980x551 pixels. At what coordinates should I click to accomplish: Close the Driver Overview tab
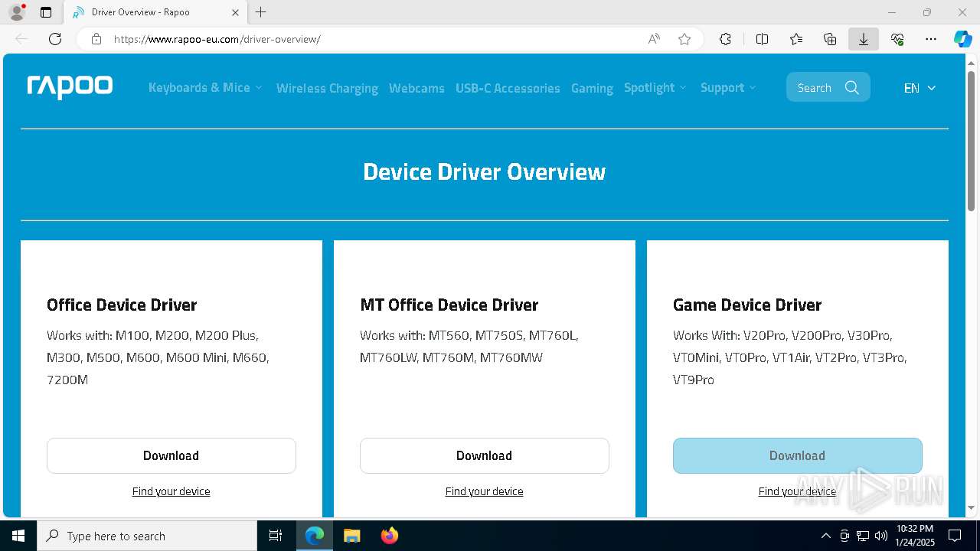coord(235,12)
